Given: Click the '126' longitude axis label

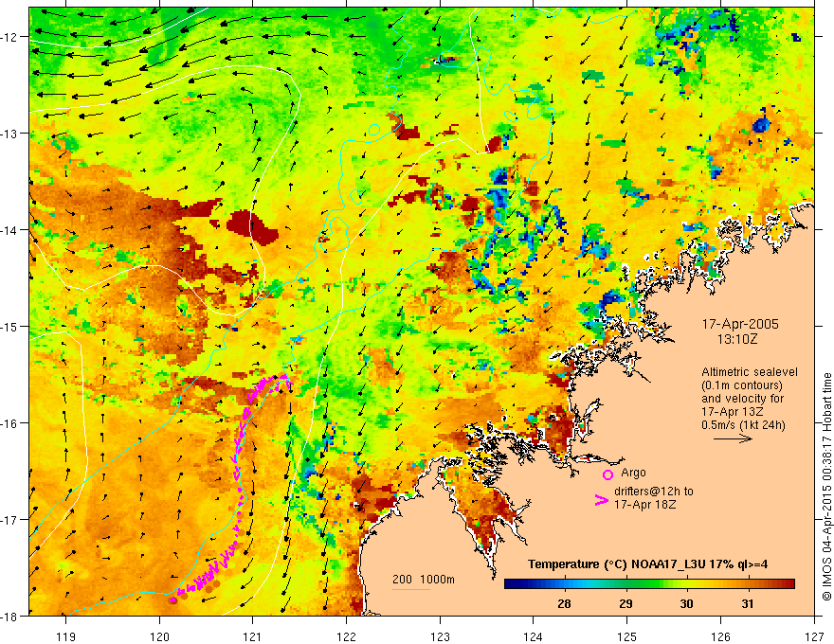Looking at the screenshot, I should (720, 637).
